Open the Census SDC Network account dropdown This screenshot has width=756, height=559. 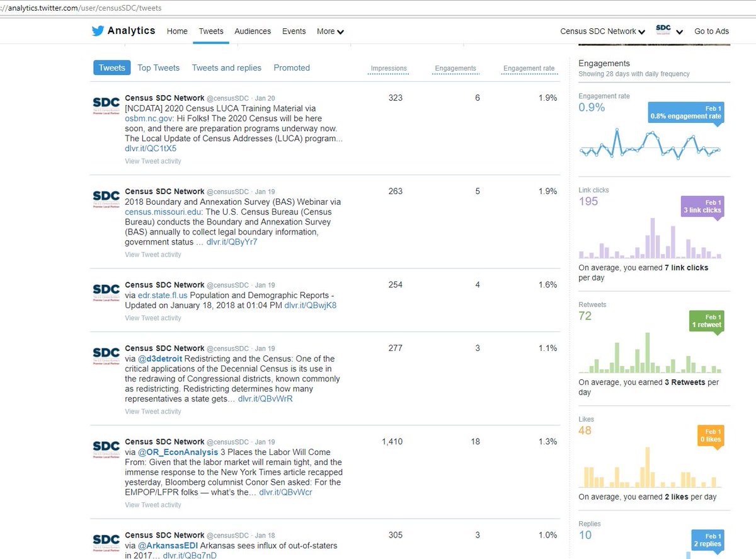click(602, 31)
